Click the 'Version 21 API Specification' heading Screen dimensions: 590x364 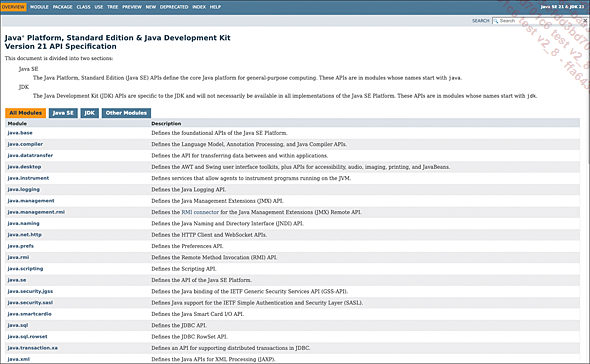(x=61, y=46)
